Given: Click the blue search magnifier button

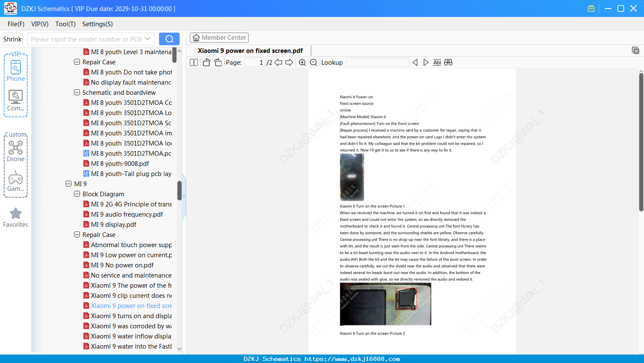Looking at the screenshot, I should pos(169,39).
